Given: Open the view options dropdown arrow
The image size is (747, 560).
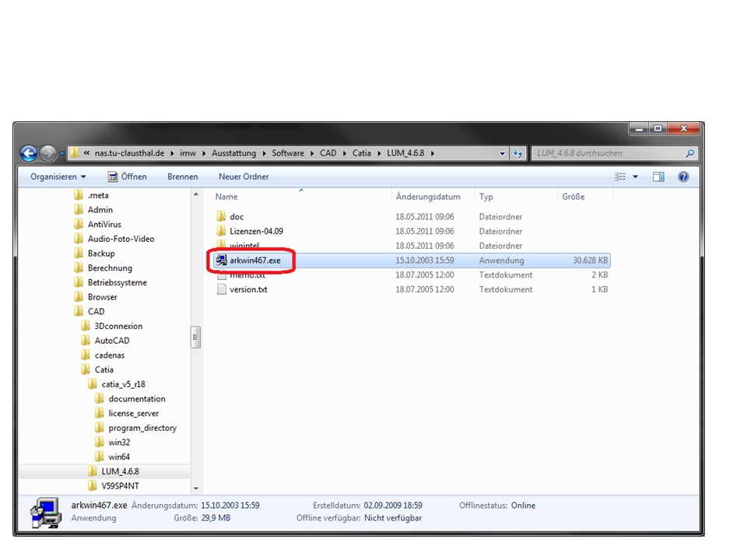Looking at the screenshot, I should pyautogui.click(x=635, y=177).
